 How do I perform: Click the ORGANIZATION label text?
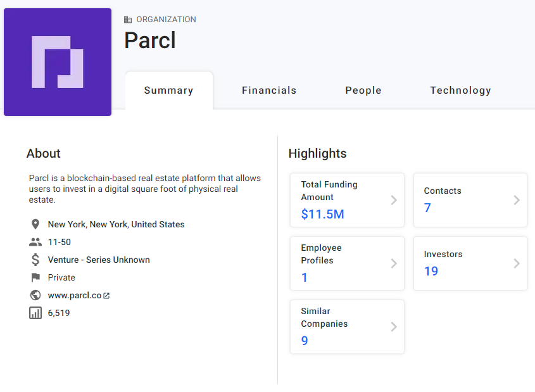coord(166,20)
